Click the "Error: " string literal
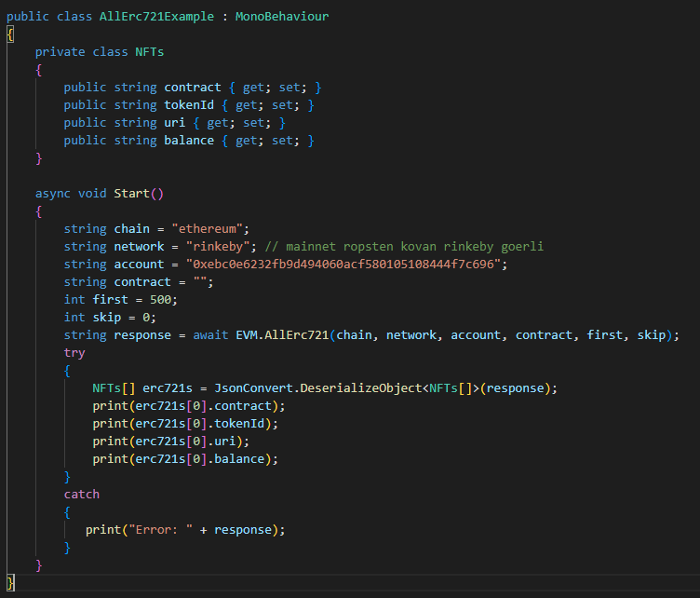 160,530
